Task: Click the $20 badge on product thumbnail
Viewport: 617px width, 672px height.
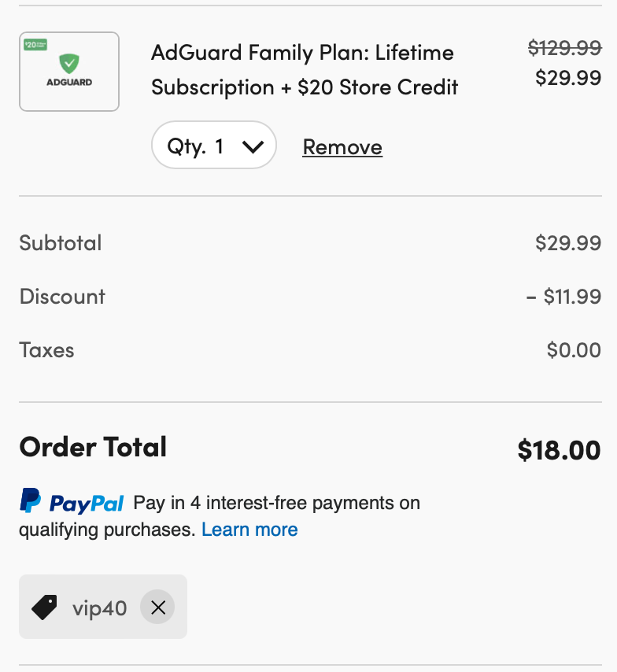Action: click(35, 45)
